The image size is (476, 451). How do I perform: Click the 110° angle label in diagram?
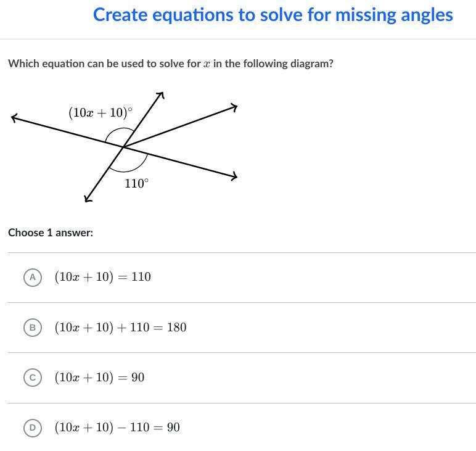point(136,183)
